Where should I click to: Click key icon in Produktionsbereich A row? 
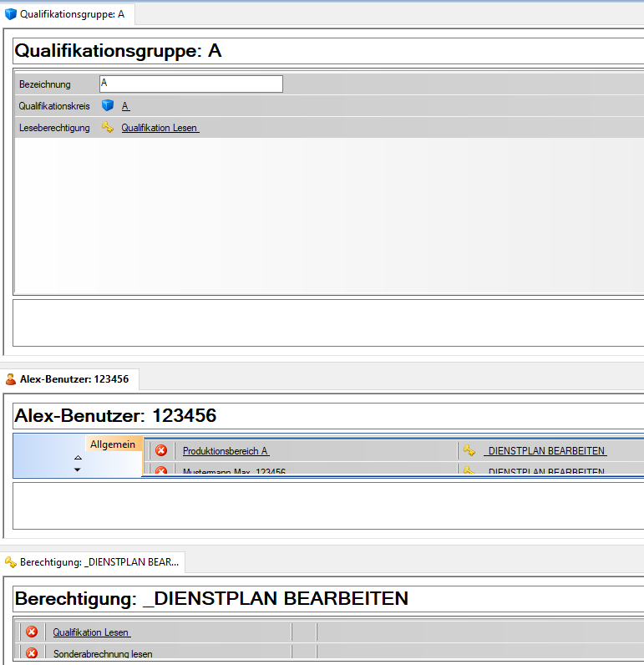click(x=469, y=450)
